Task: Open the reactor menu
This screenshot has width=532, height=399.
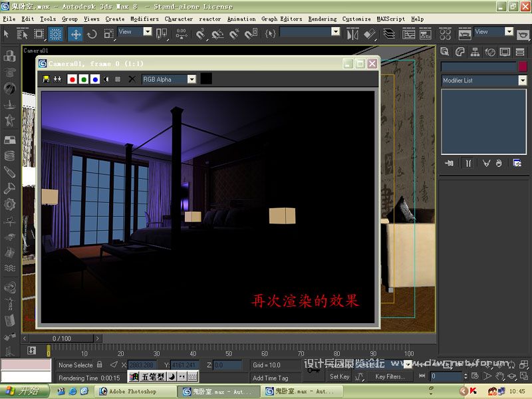Action: pyautogui.click(x=209, y=19)
